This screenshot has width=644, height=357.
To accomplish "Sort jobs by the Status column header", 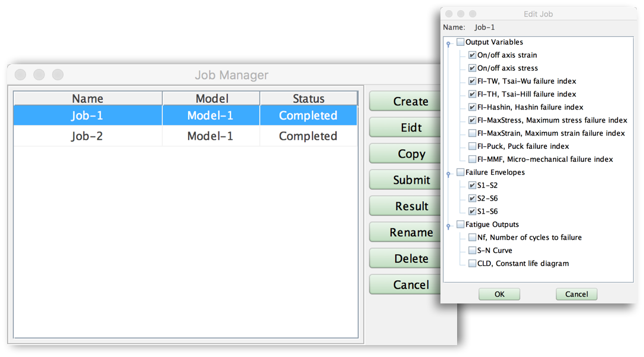I will [308, 99].
